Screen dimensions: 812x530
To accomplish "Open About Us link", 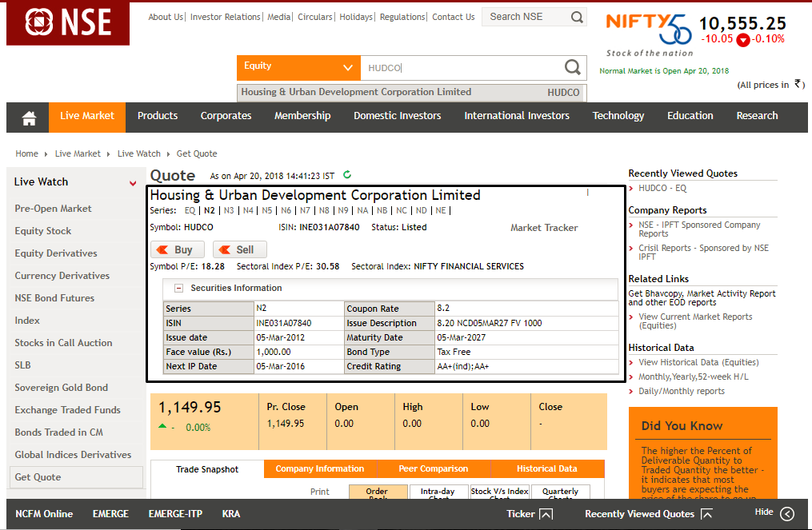I will click(166, 17).
